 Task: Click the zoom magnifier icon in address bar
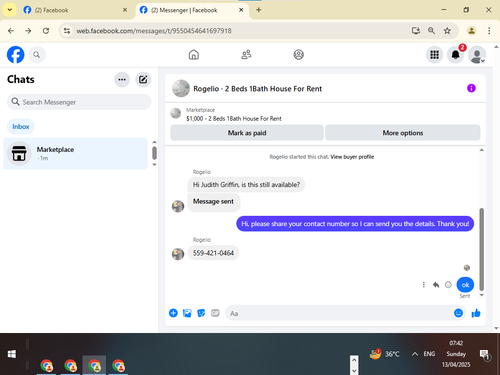pos(431,31)
